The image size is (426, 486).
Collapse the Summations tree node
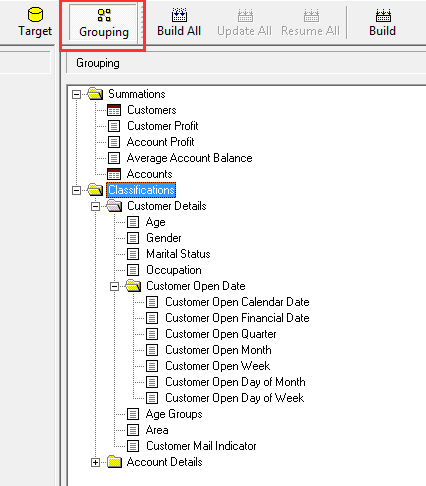coord(76,94)
